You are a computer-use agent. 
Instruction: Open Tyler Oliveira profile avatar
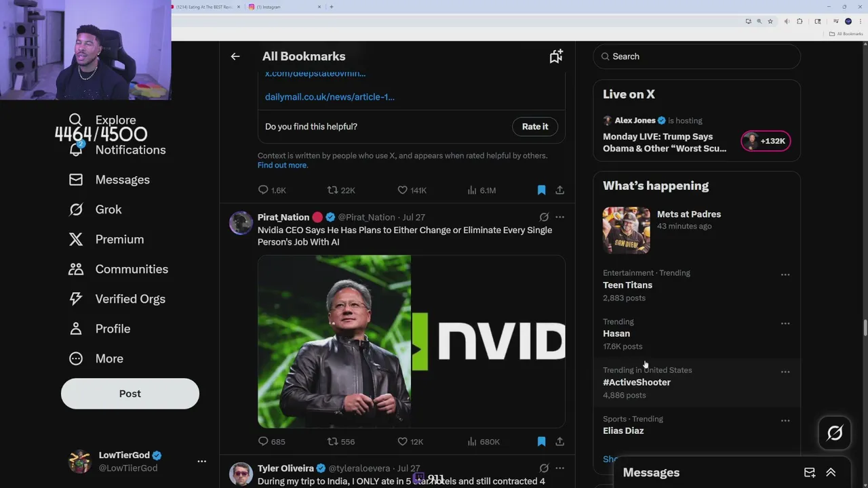point(241,474)
